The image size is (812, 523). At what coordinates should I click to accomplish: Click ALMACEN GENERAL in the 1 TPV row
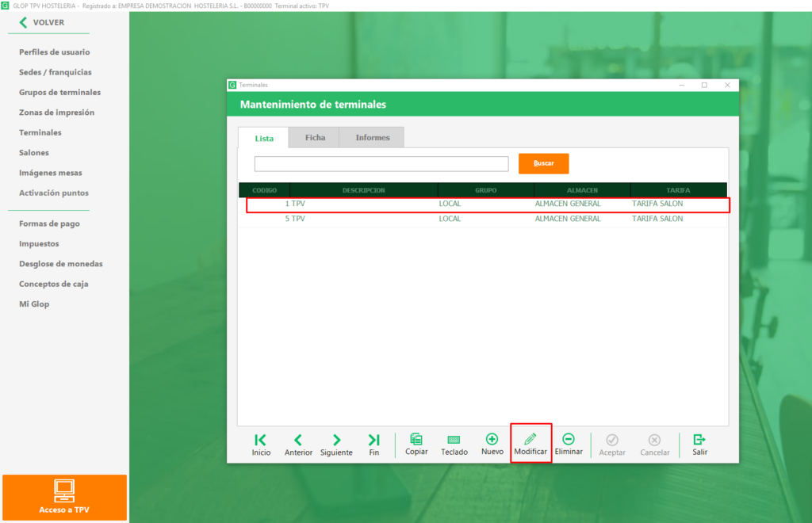pyautogui.click(x=568, y=204)
